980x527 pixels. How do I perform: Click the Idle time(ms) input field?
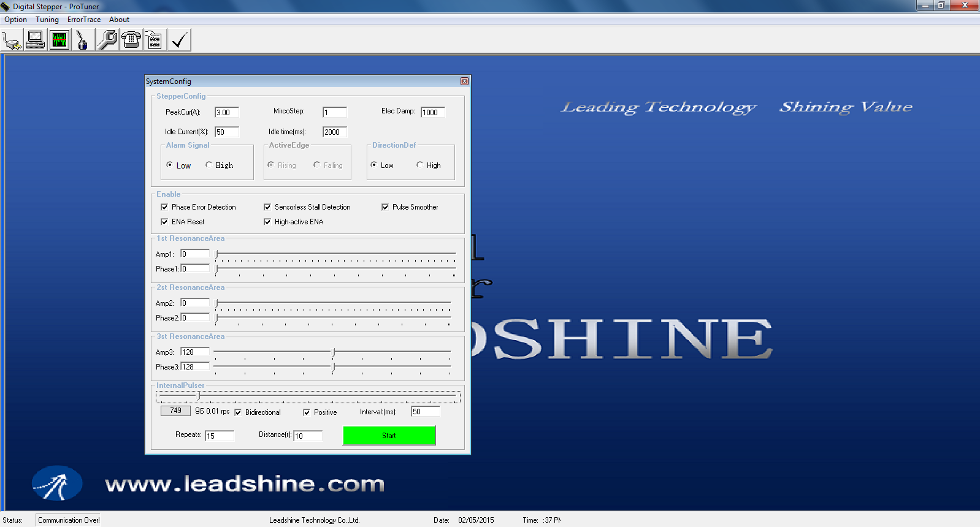point(335,132)
